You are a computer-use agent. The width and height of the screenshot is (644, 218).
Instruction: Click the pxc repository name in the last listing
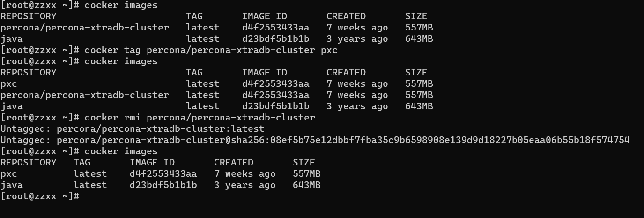(9, 174)
